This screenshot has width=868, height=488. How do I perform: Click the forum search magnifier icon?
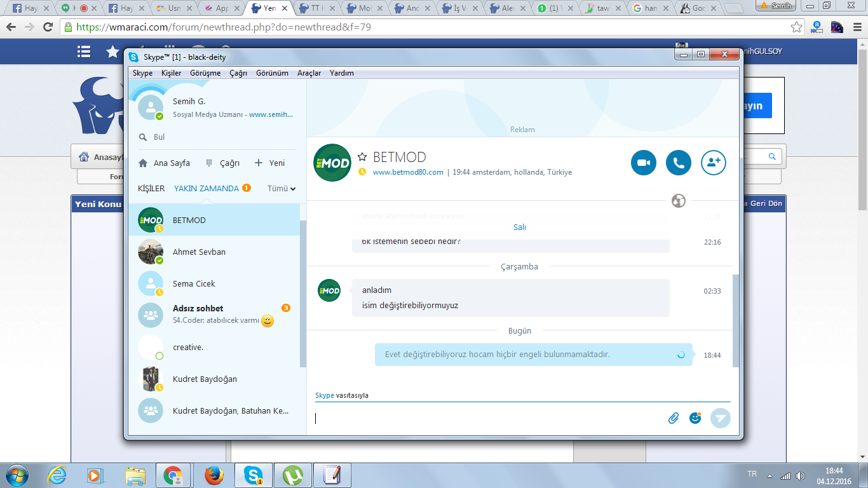click(772, 156)
